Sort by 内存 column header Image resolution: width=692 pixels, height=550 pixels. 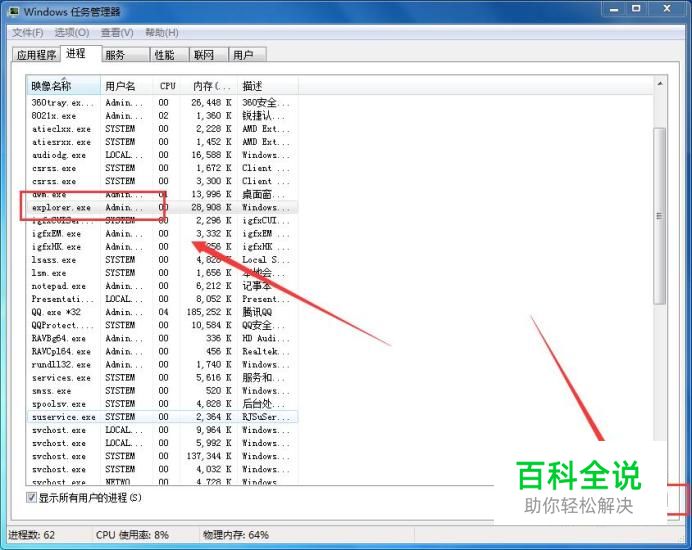(x=209, y=86)
